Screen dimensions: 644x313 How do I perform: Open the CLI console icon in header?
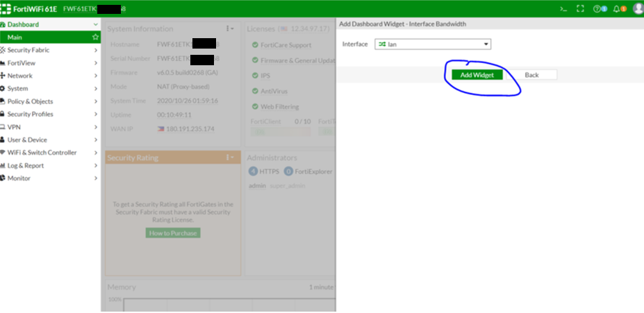click(x=563, y=8)
